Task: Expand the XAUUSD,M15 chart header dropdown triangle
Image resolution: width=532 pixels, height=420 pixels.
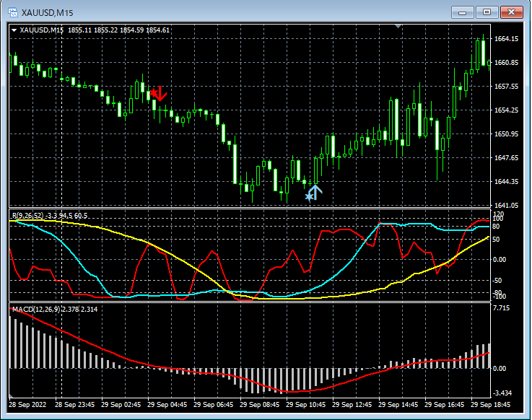Action: [14, 30]
